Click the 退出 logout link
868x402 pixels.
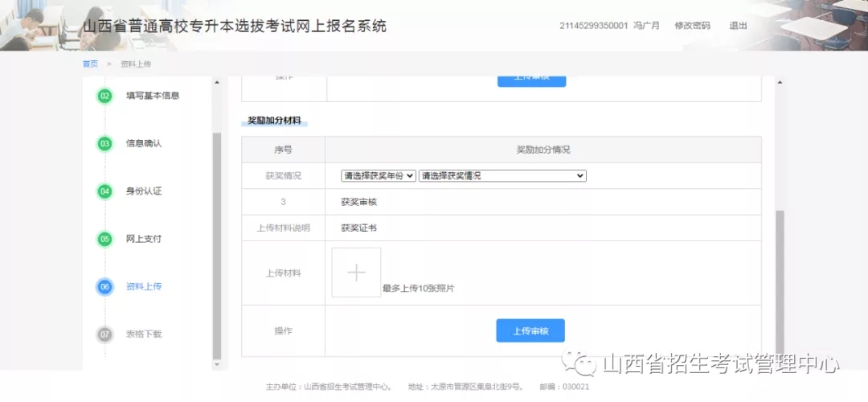(x=738, y=26)
